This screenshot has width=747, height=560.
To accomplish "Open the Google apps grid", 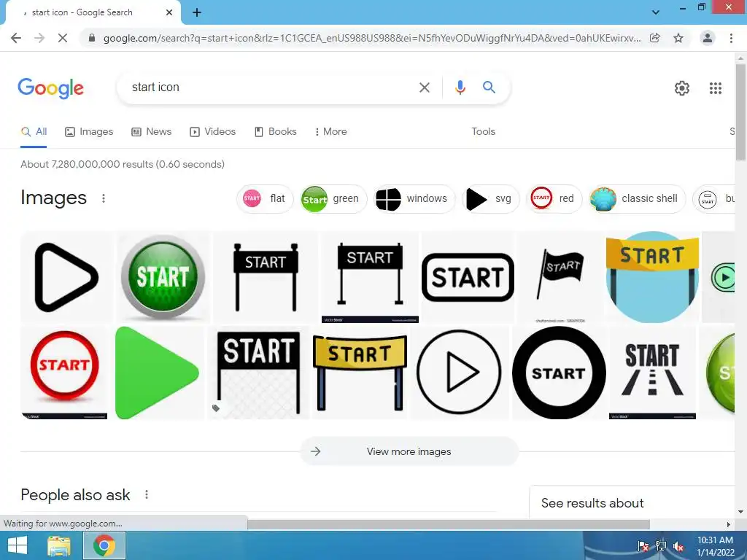I will click(715, 88).
